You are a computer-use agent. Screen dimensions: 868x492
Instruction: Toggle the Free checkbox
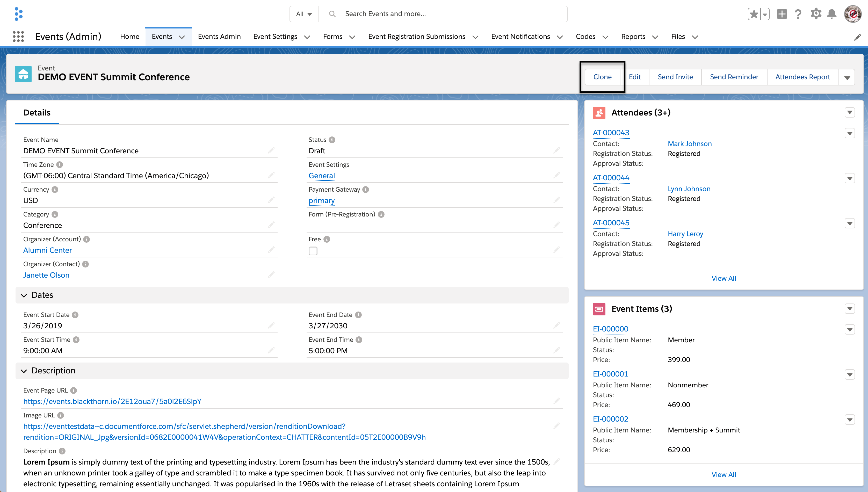click(x=313, y=251)
